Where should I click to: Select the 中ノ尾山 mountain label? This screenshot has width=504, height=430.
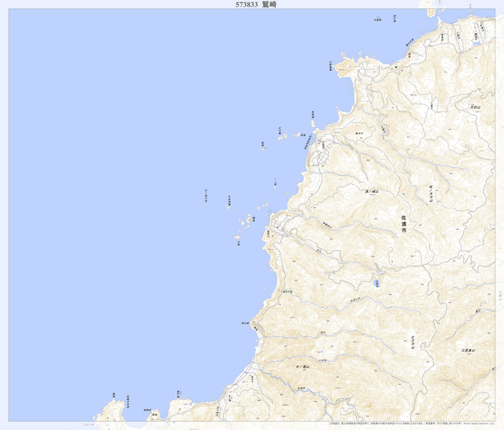pos(303,367)
